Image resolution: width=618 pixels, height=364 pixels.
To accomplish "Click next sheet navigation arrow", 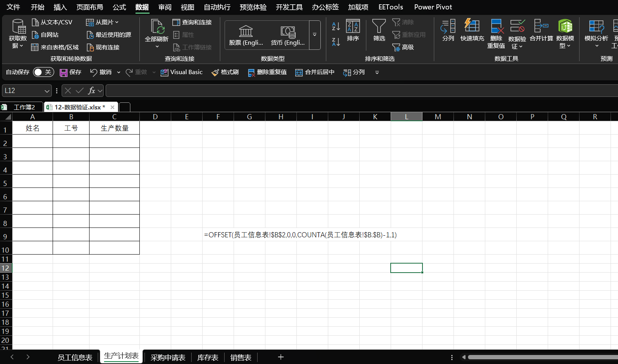I will 28,357.
